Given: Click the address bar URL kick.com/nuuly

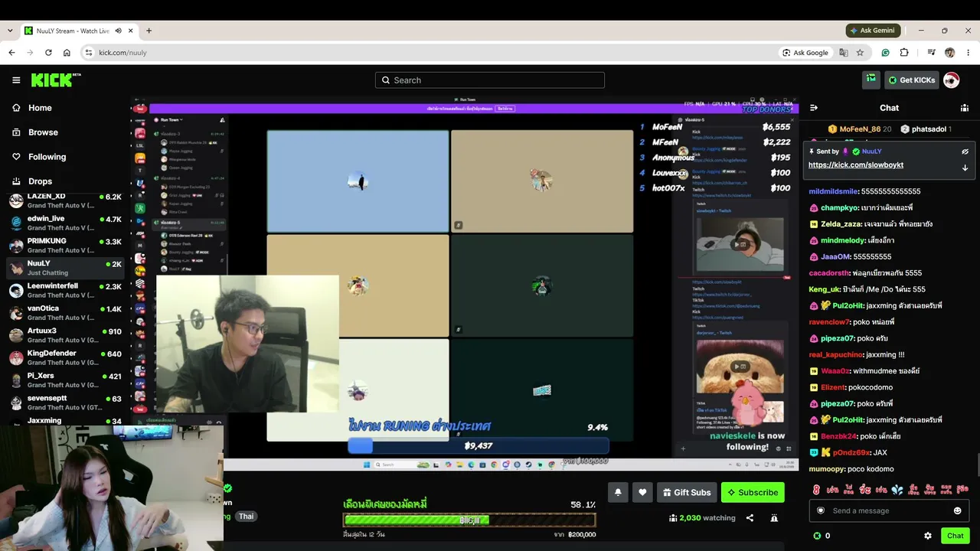Looking at the screenshot, I should 122,53.
